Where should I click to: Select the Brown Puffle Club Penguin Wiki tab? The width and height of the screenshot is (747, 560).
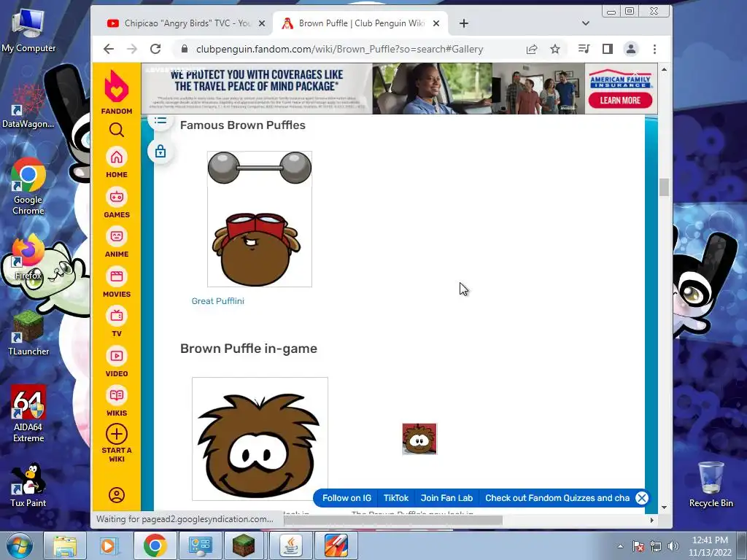pyautogui.click(x=360, y=23)
